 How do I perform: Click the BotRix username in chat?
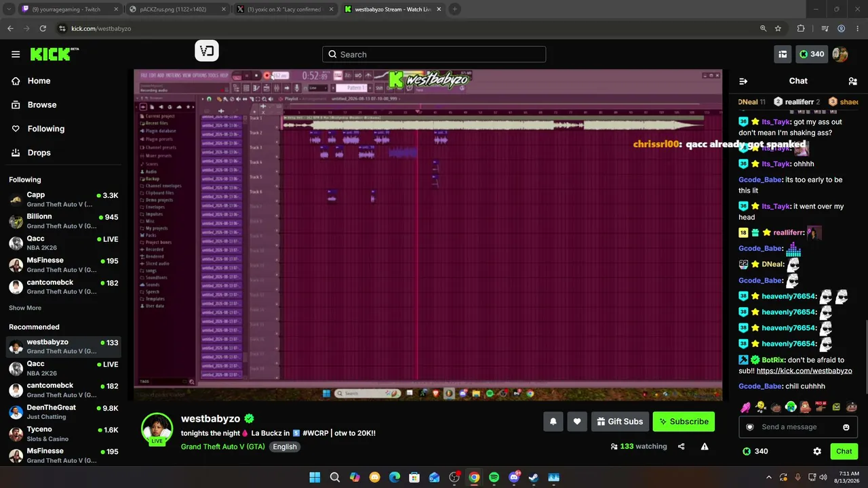(x=773, y=360)
